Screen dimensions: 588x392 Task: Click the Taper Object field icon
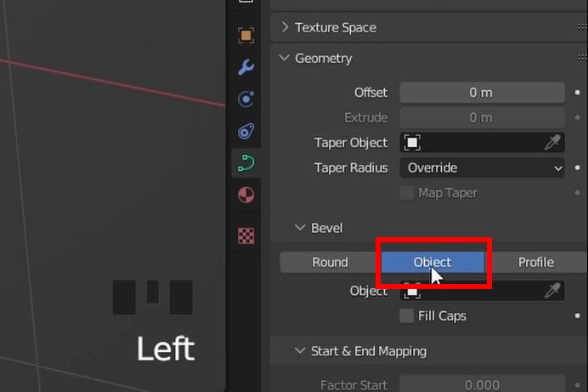(x=412, y=143)
